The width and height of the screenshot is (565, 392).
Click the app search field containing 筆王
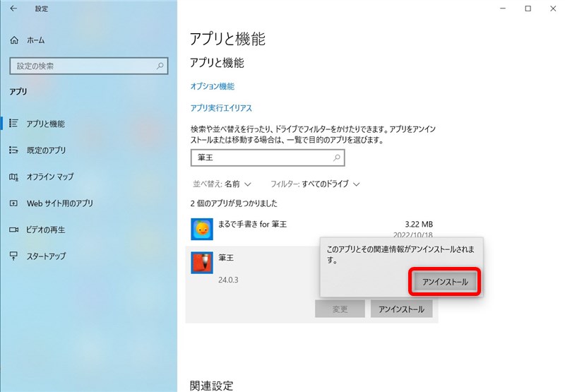268,158
